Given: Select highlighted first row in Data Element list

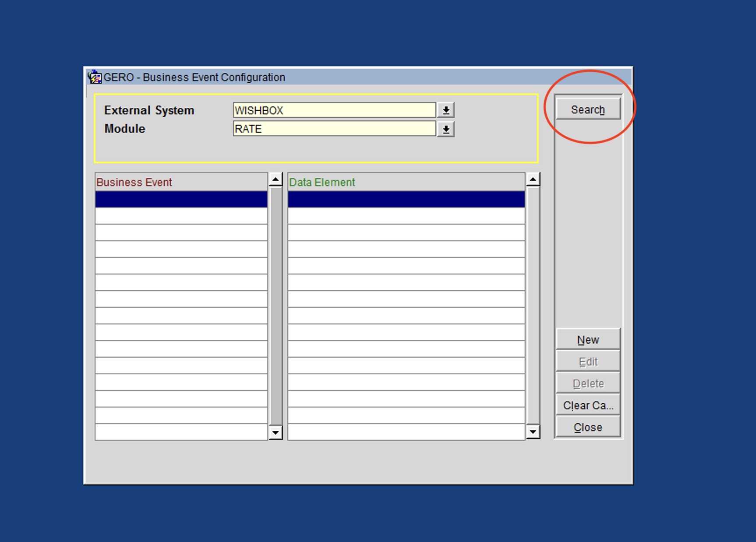Looking at the screenshot, I should click(x=406, y=199).
